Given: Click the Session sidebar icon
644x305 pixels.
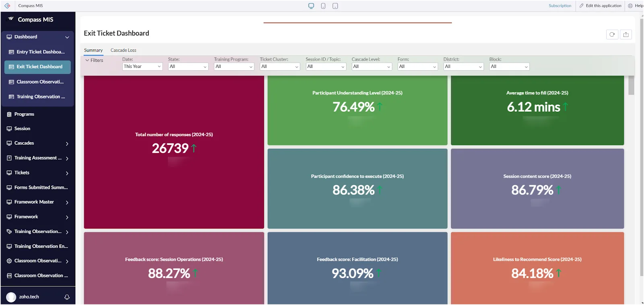Looking at the screenshot, I should pyautogui.click(x=9, y=129).
